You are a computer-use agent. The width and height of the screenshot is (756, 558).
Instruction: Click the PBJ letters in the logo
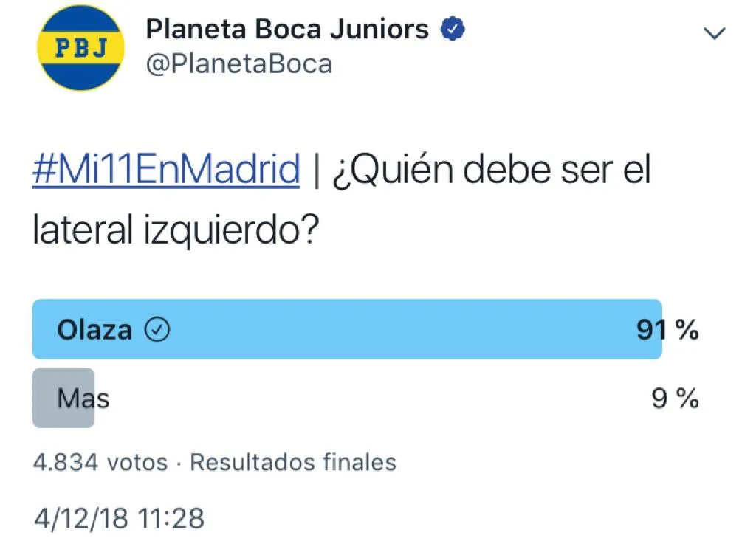pos(78,49)
